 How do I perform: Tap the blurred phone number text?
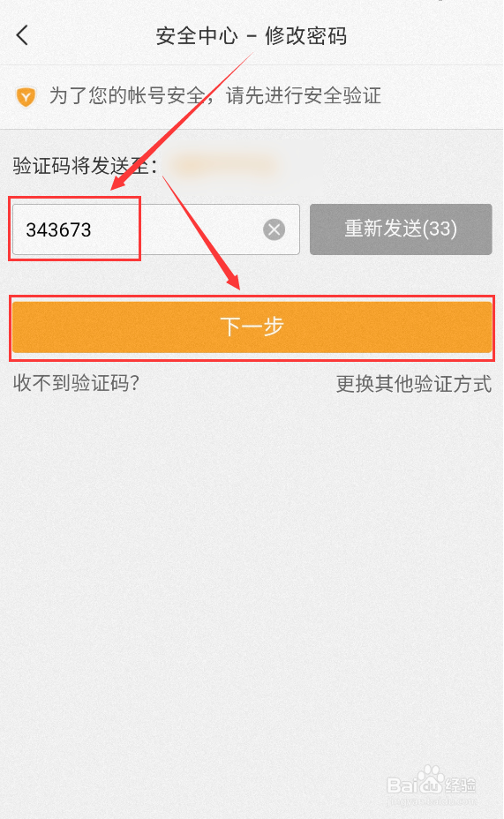click(x=223, y=166)
